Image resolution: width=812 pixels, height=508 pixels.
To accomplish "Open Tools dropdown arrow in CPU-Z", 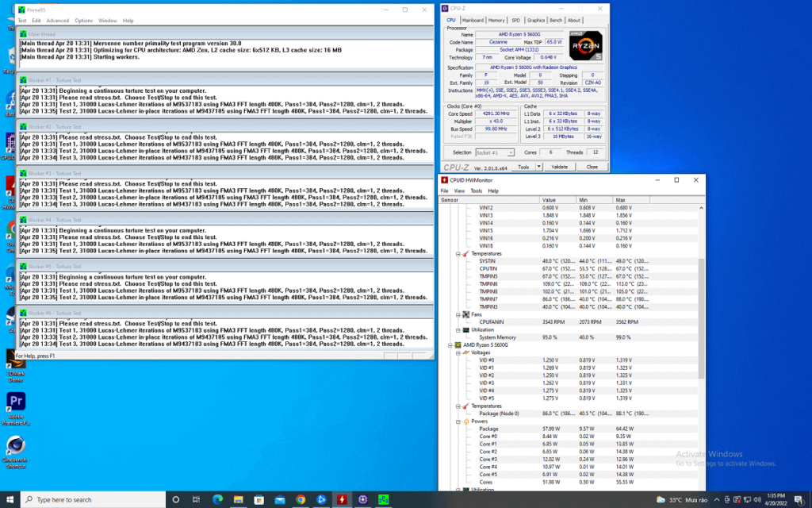I will coord(539,167).
